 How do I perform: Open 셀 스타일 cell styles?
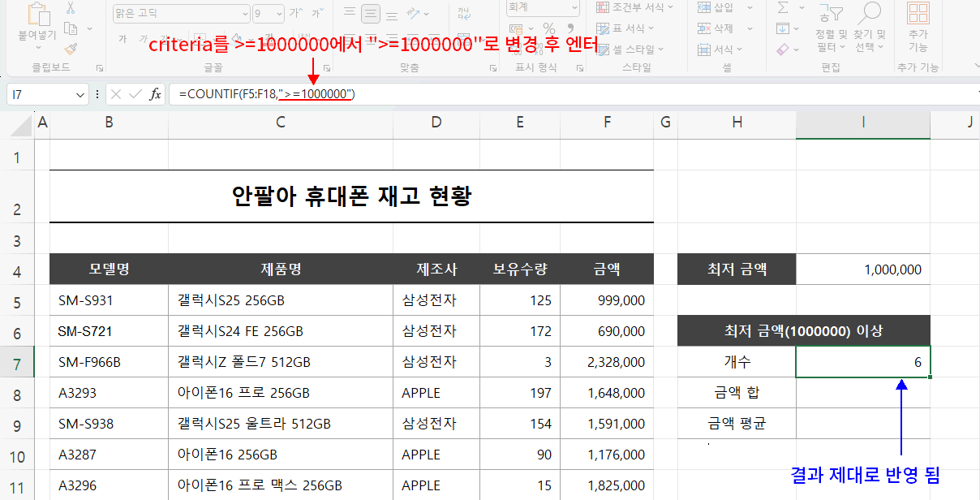click(x=630, y=50)
